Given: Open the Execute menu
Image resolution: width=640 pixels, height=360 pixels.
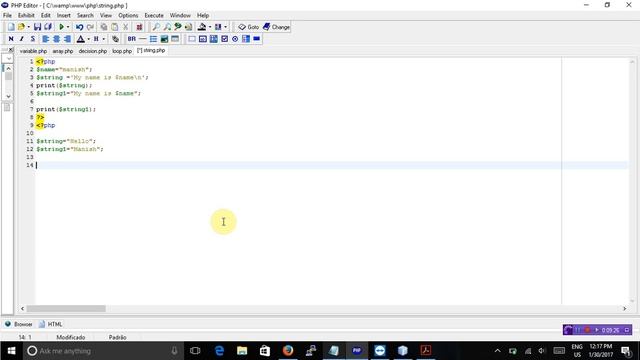Looking at the screenshot, I should [154, 16].
